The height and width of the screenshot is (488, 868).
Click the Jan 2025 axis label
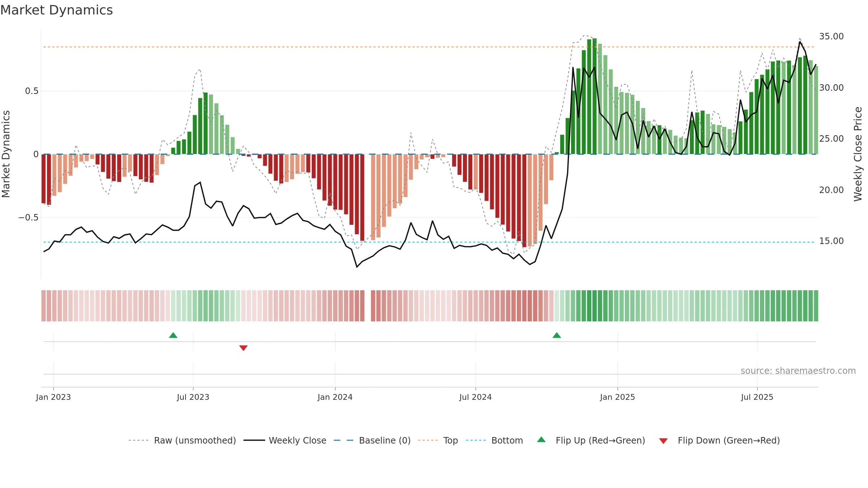pyautogui.click(x=618, y=397)
